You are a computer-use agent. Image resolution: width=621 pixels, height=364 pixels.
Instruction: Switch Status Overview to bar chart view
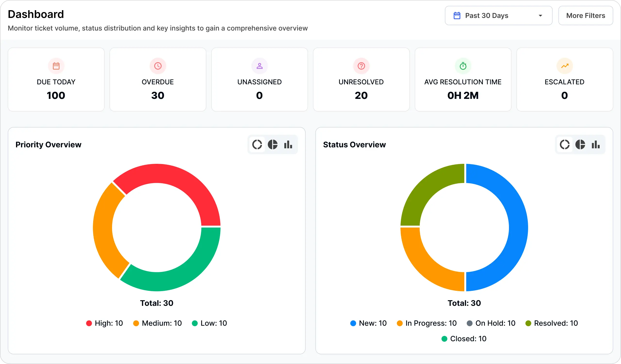pos(596,144)
